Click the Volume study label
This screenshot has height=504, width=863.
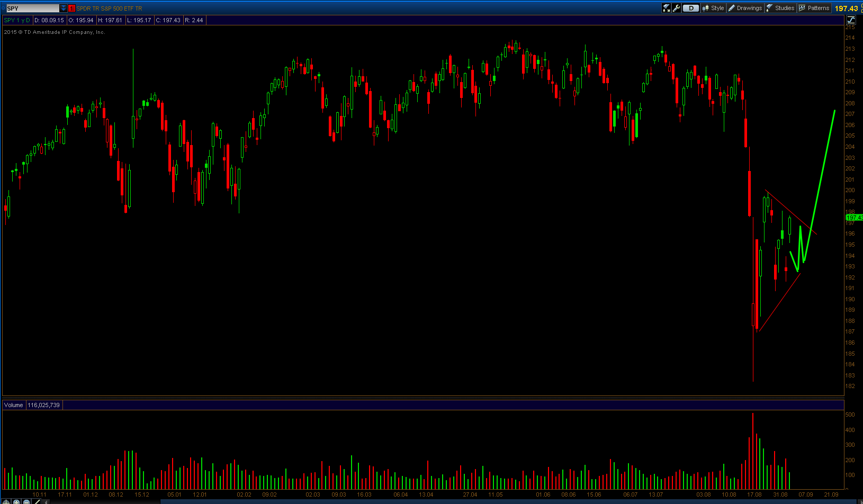[x=14, y=405]
